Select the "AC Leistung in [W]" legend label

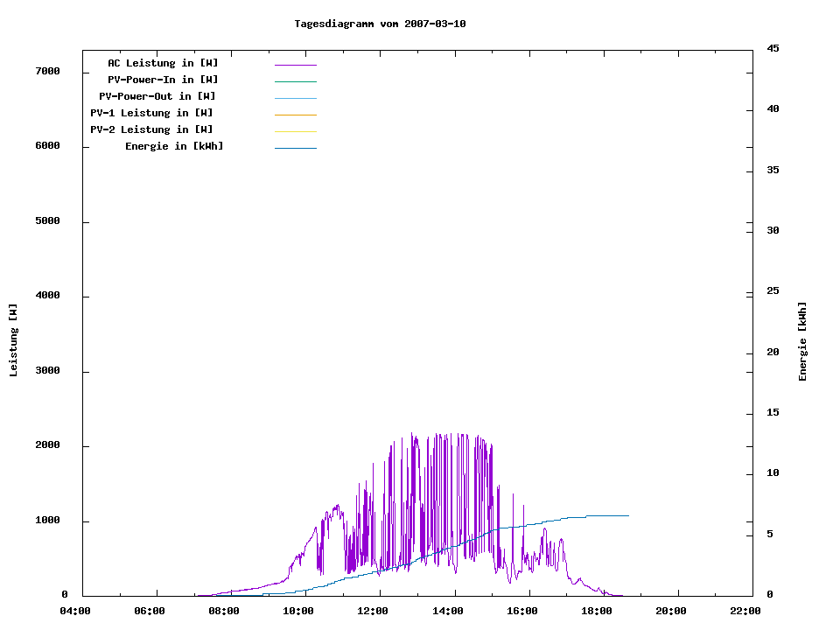[x=163, y=63]
